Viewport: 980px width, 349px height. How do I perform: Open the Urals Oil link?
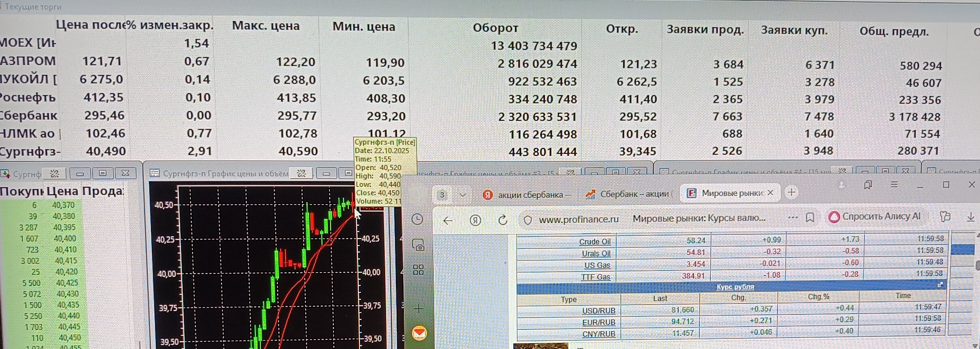pyautogui.click(x=596, y=253)
